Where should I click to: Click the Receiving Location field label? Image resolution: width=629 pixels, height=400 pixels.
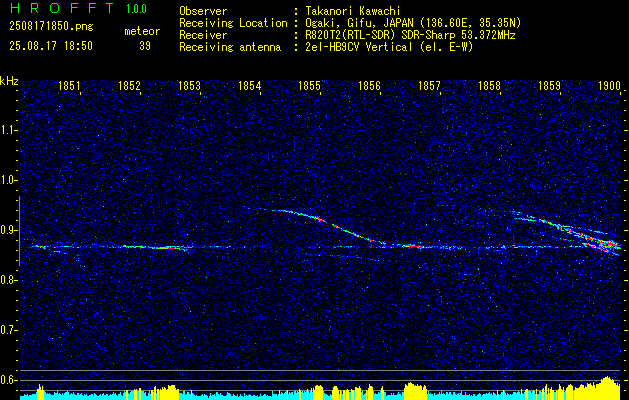point(233,23)
